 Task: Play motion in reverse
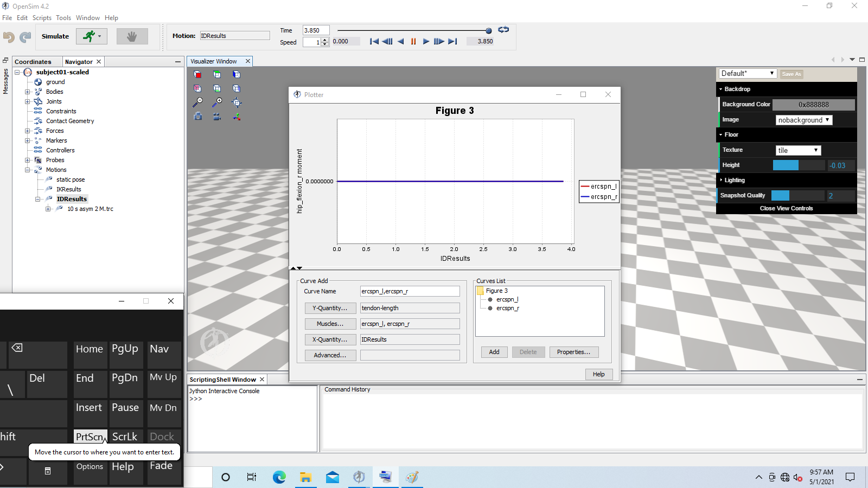coord(400,41)
